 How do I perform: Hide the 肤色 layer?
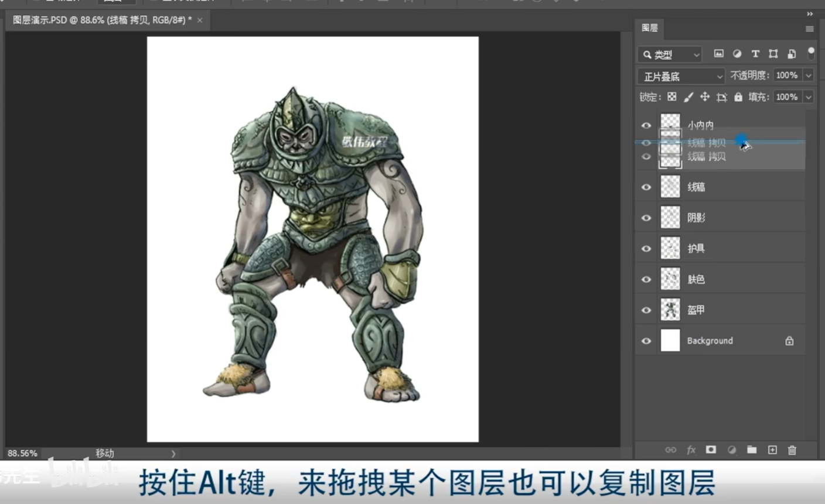(x=646, y=279)
